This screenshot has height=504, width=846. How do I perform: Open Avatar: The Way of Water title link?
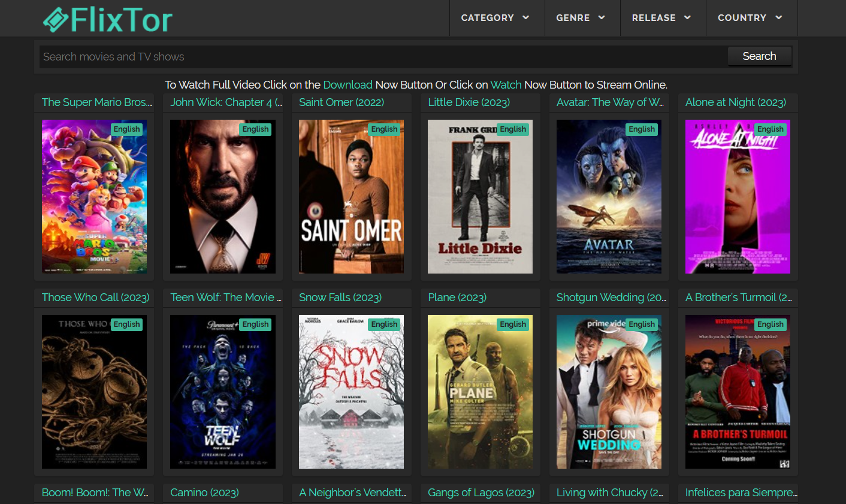[x=610, y=102]
